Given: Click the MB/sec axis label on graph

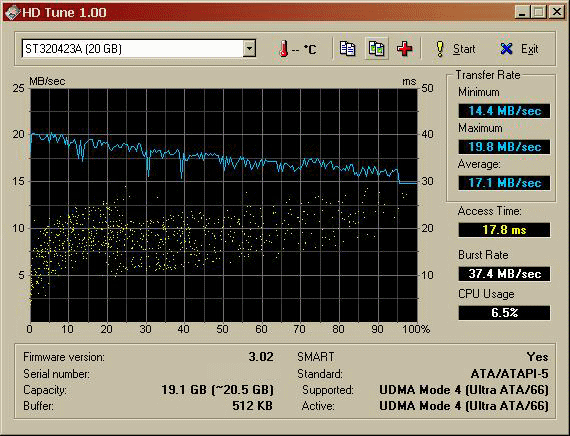Looking at the screenshot, I should [47, 81].
